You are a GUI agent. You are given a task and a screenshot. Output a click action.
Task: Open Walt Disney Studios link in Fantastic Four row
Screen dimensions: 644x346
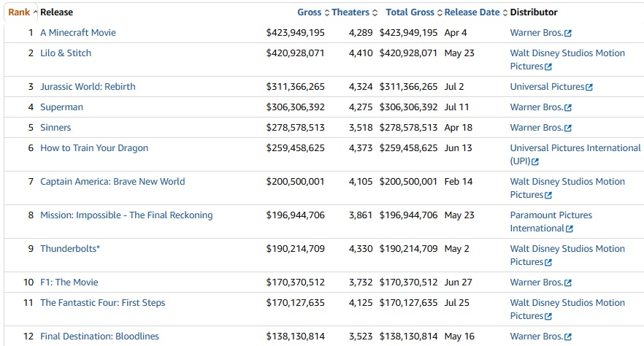click(x=567, y=310)
